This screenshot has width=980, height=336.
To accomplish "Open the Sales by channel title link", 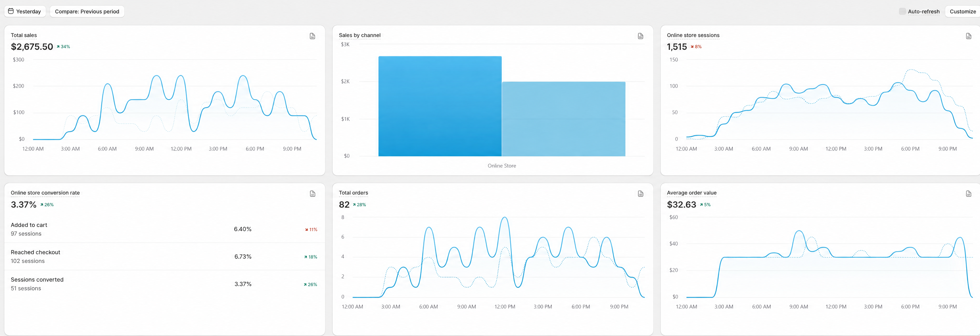I will pyautogui.click(x=359, y=35).
